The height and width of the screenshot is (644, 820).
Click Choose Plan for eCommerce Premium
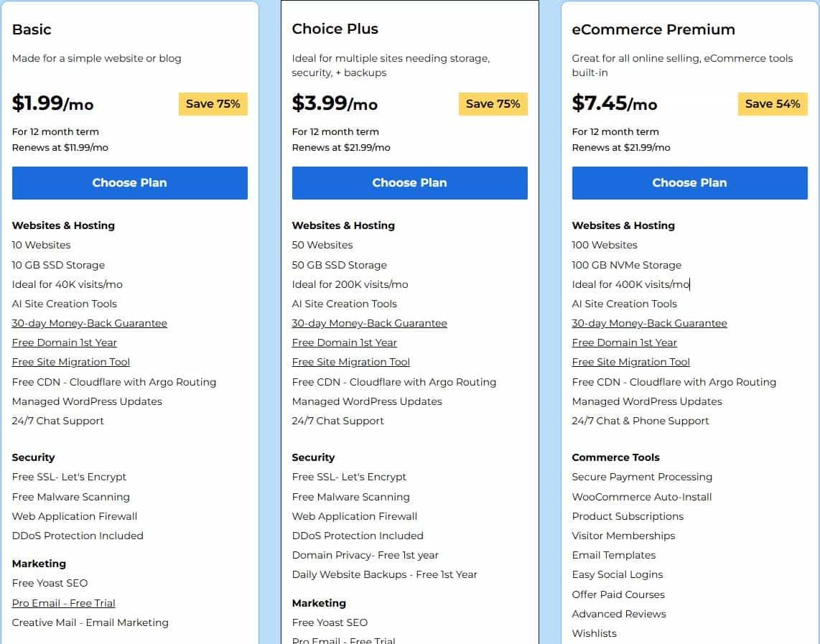pyautogui.click(x=689, y=183)
